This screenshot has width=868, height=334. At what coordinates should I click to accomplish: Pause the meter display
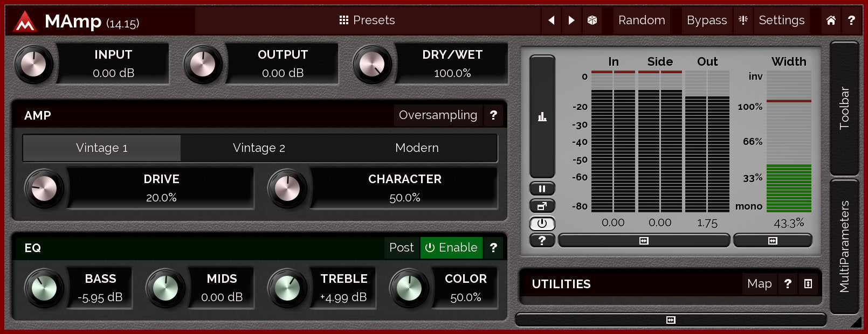point(542,189)
